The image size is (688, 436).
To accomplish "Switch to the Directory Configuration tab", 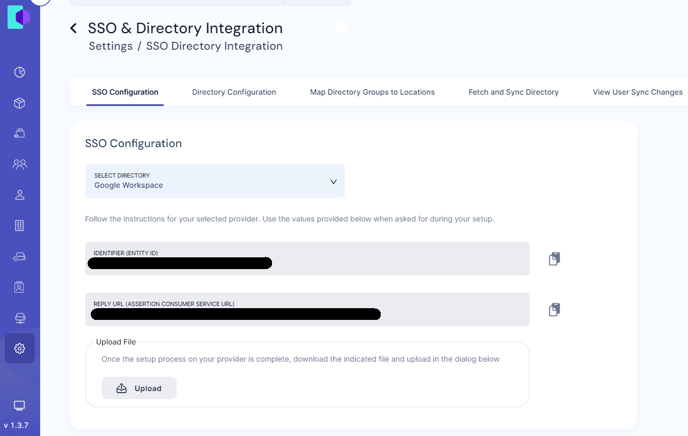I will (x=234, y=92).
